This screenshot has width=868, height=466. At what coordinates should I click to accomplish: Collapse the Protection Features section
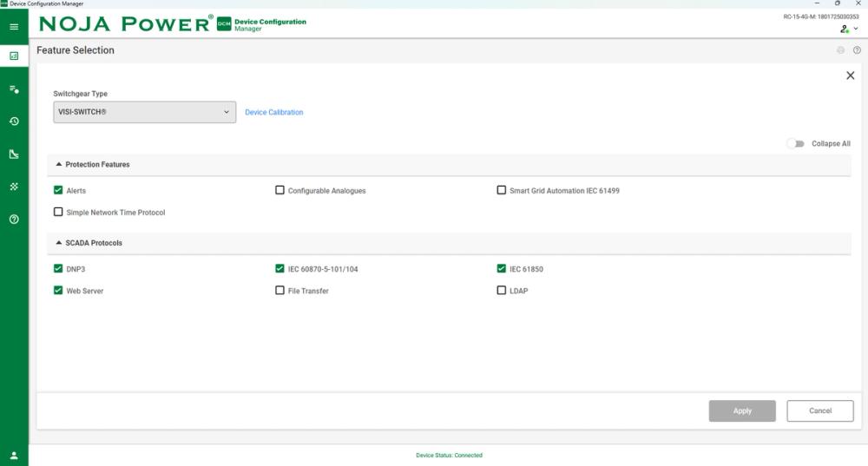pos(59,164)
